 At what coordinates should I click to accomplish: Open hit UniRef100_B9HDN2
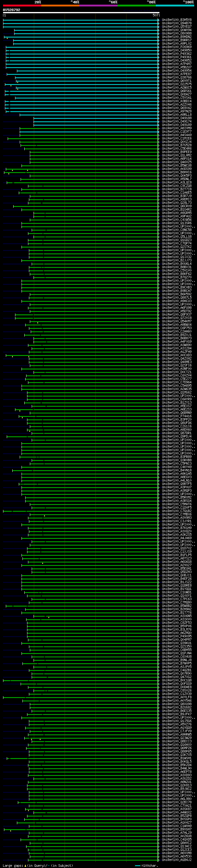(x=176, y=37)
